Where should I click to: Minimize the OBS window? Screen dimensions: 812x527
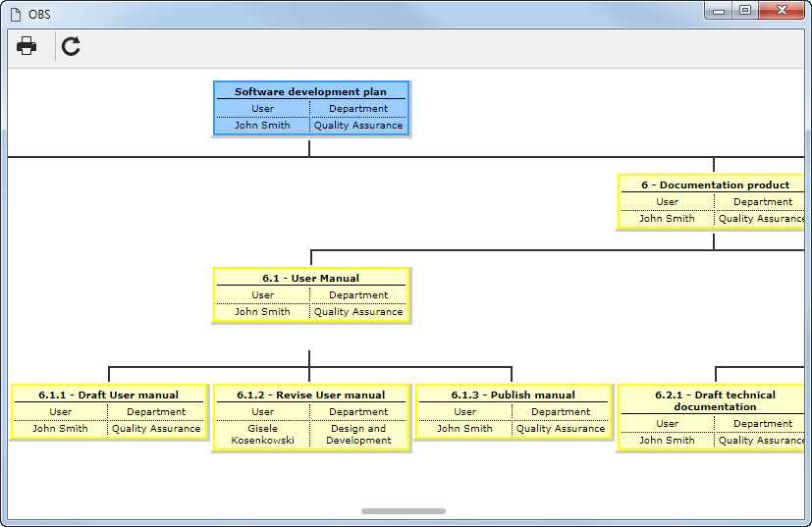click(x=719, y=11)
